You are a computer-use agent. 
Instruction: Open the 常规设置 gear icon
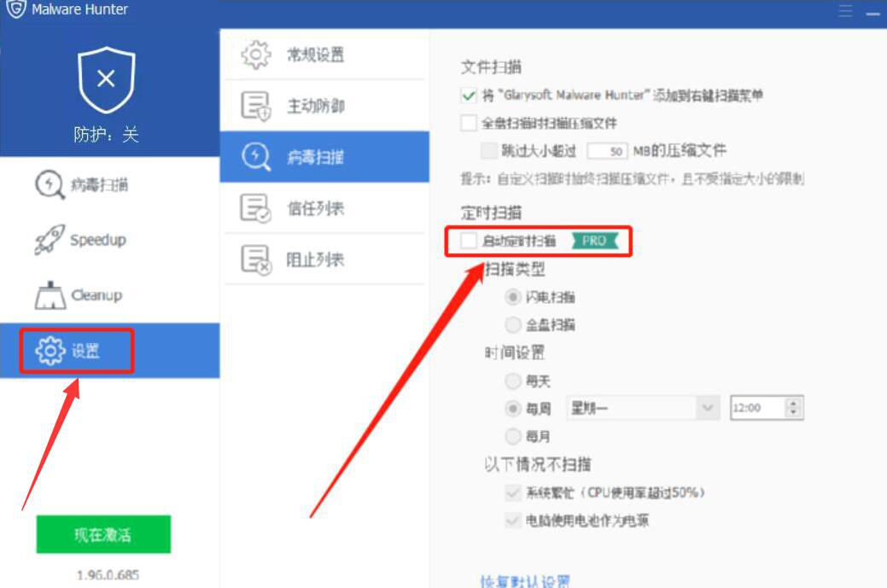[x=256, y=55]
